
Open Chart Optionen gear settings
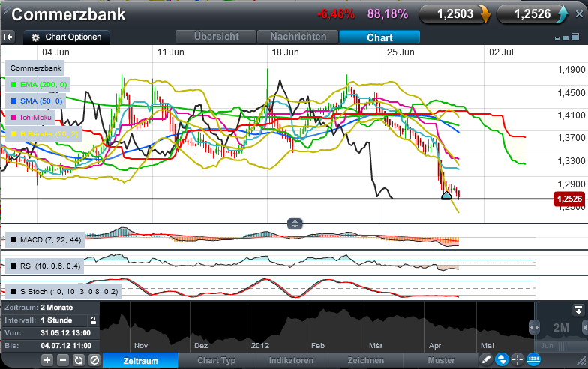[x=67, y=37]
